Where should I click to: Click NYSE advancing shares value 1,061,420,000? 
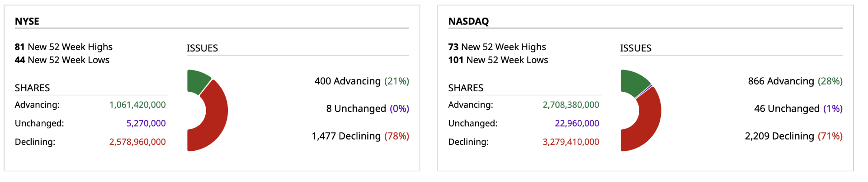coord(137,105)
